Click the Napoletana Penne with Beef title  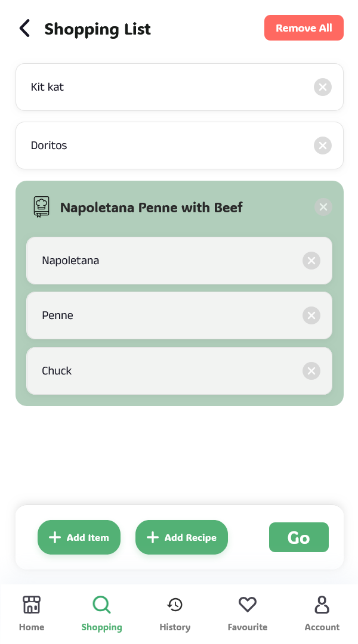tap(152, 208)
